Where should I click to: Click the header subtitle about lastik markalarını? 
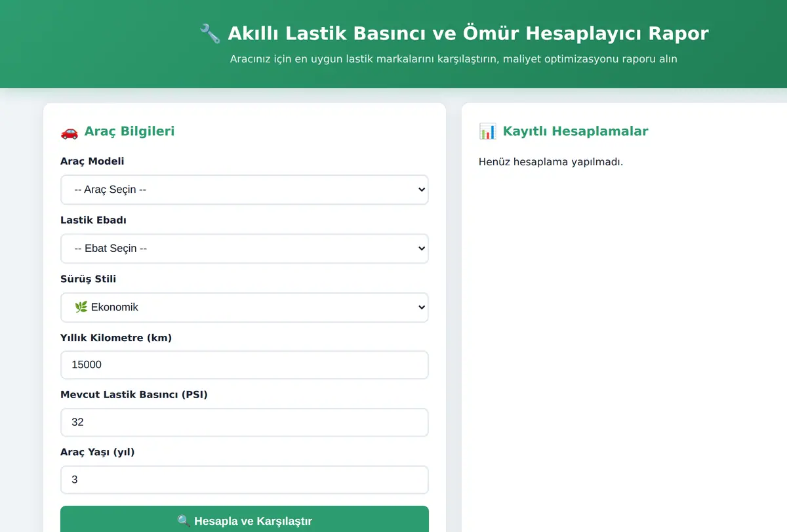pos(453,59)
